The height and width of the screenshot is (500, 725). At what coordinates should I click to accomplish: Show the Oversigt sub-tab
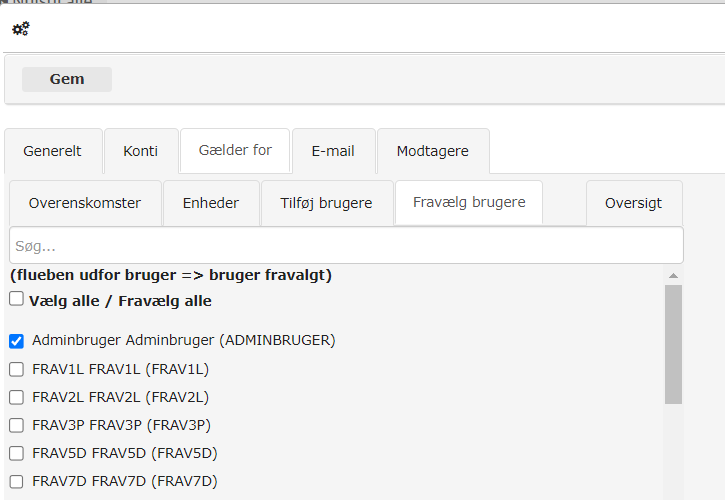coord(634,203)
